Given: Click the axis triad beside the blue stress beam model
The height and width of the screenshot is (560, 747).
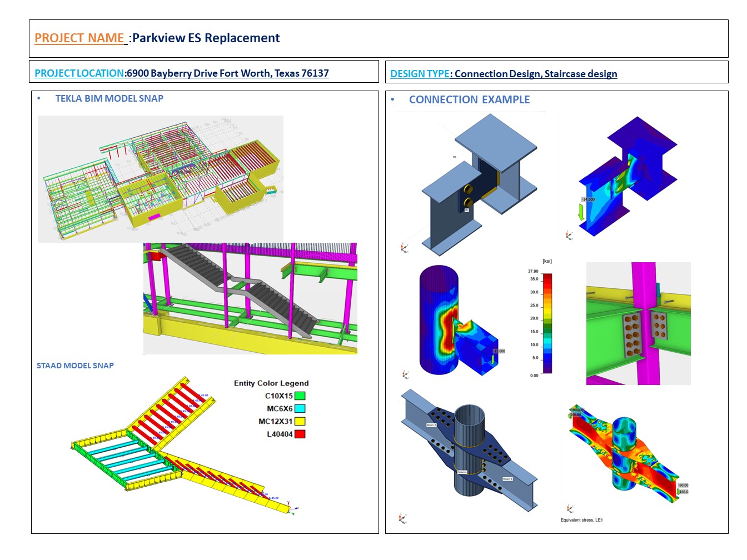Looking at the screenshot, I should 569,236.
